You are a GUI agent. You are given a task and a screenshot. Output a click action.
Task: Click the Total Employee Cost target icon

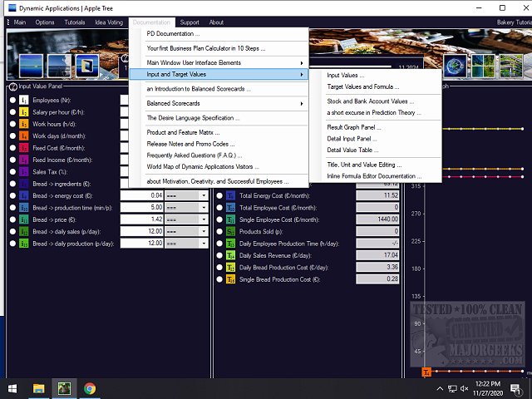tap(231, 208)
